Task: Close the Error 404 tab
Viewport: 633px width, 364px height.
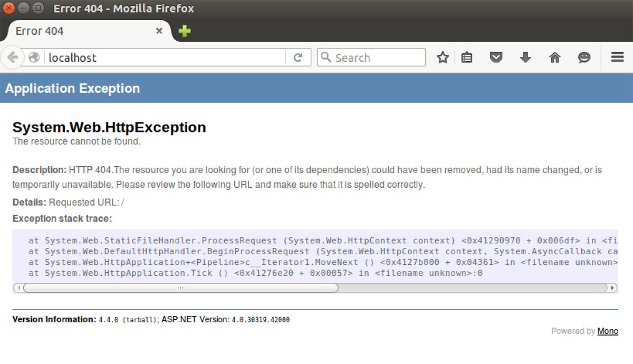Action: 159,31
